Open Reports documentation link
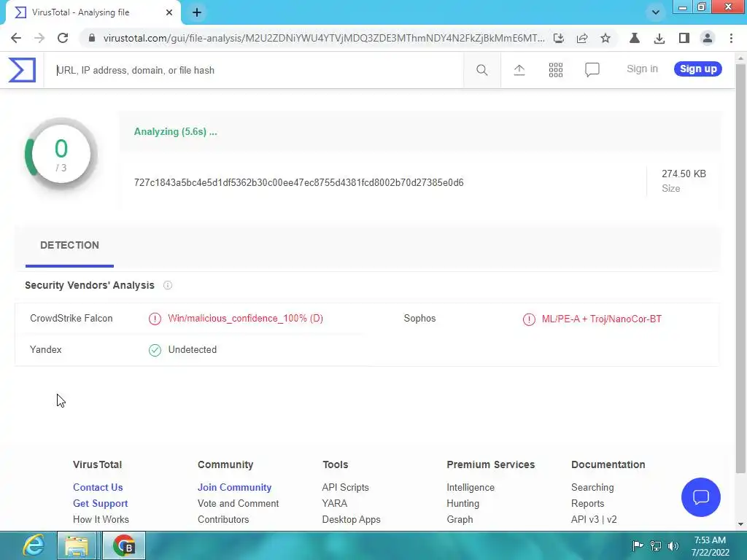Image resolution: width=747 pixels, height=560 pixels. coord(587,504)
